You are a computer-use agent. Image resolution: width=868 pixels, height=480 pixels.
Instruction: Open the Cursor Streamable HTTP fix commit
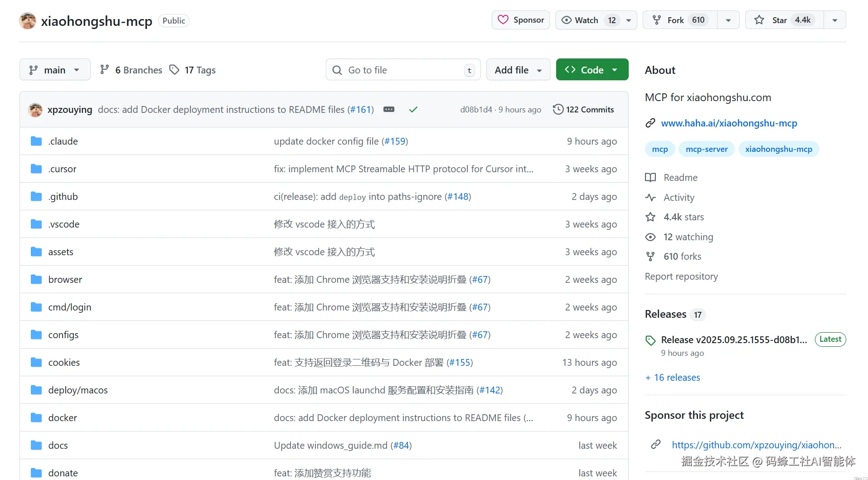403,169
